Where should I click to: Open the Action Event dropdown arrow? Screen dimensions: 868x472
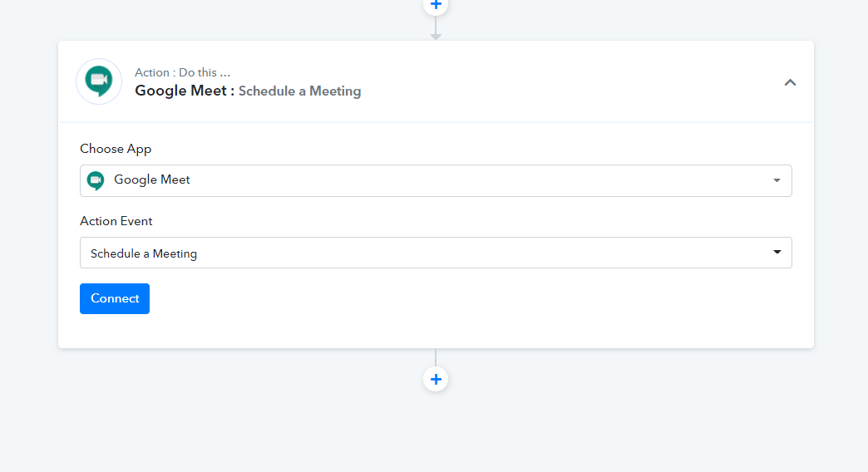[777, 252]
